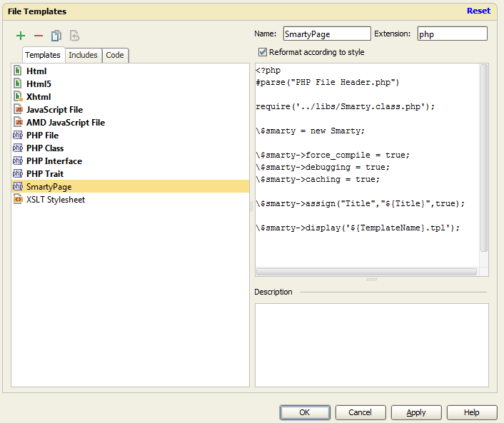Select the AMD JavaScript File template
The image size is (504, 423).
coord(130,122)
